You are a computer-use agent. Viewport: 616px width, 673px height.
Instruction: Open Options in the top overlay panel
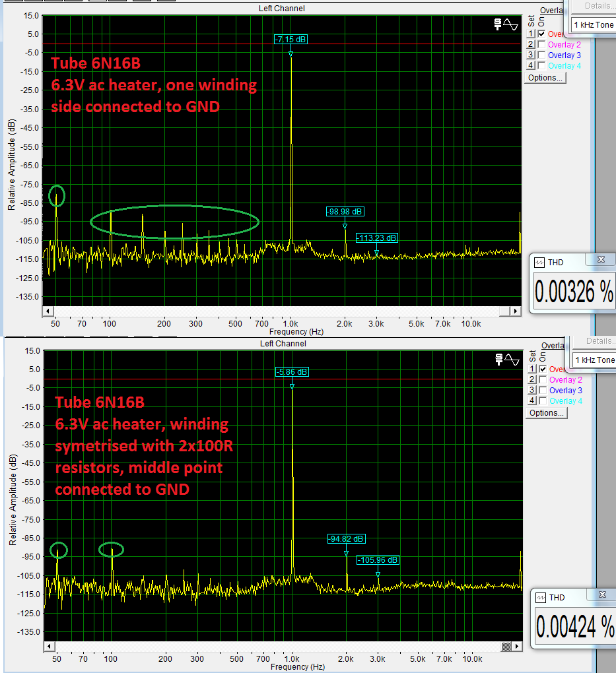point(545,78)
